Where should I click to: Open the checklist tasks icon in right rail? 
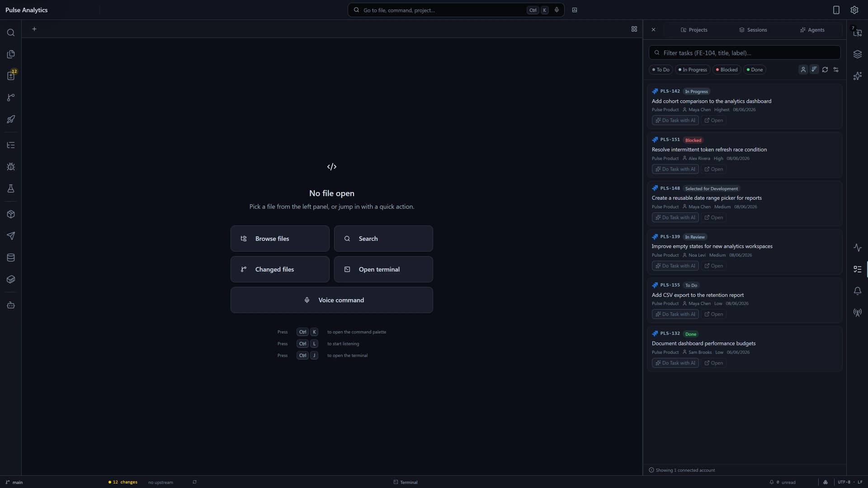pos(858,269)
